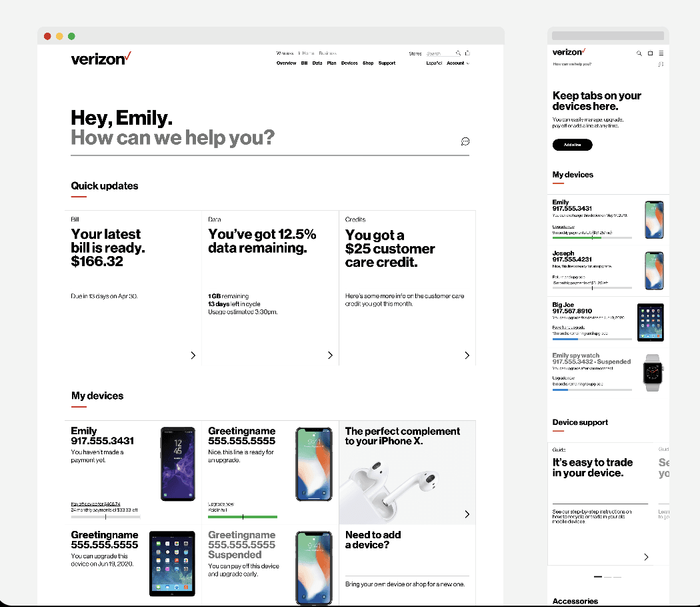Click the green window maximize dot
700x607 pixels.
71,36
